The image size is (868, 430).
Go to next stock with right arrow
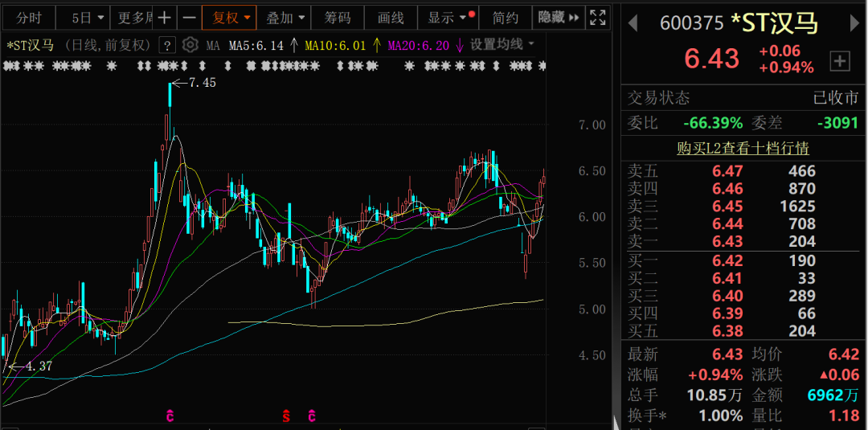click(x=854, y=23)
